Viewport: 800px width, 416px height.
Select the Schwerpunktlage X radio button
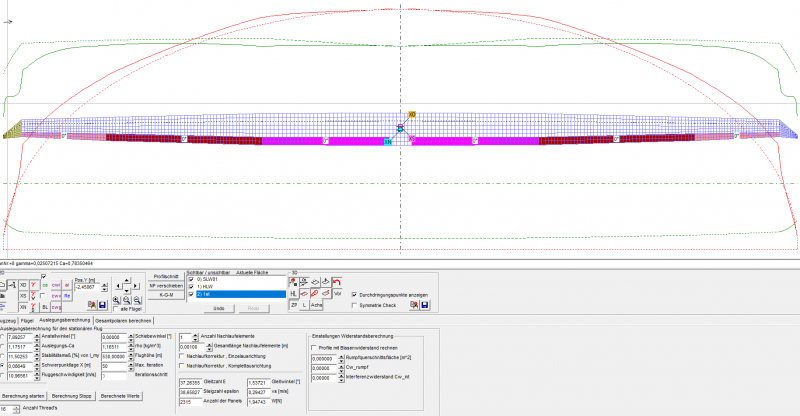tap(2, 366)
